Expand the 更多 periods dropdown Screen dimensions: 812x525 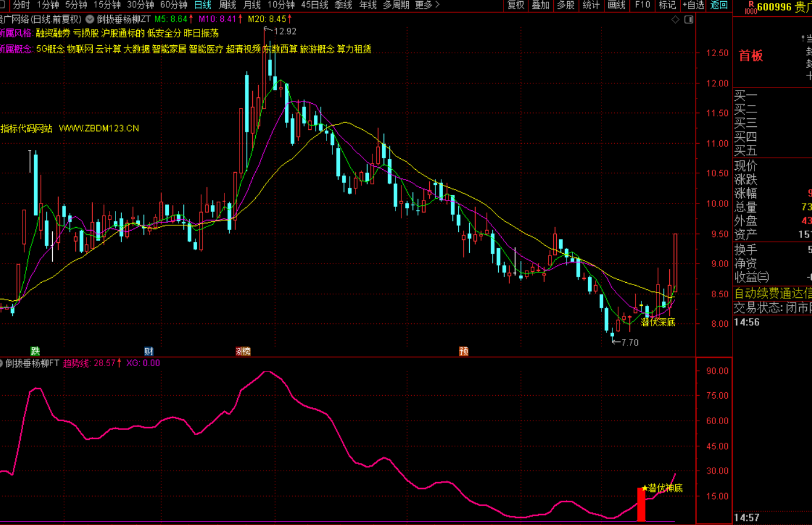click(427, 5)
